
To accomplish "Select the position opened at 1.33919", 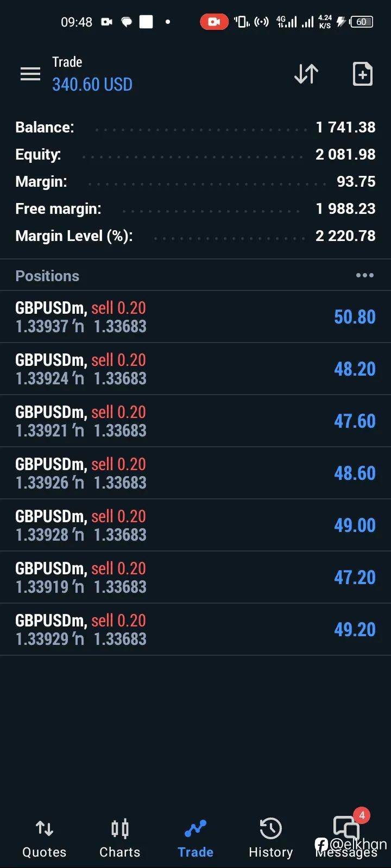I will click(x=195, y=577).
